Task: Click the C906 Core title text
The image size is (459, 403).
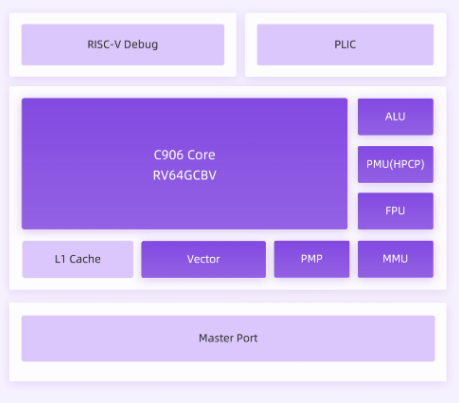Action: point(184,155)
